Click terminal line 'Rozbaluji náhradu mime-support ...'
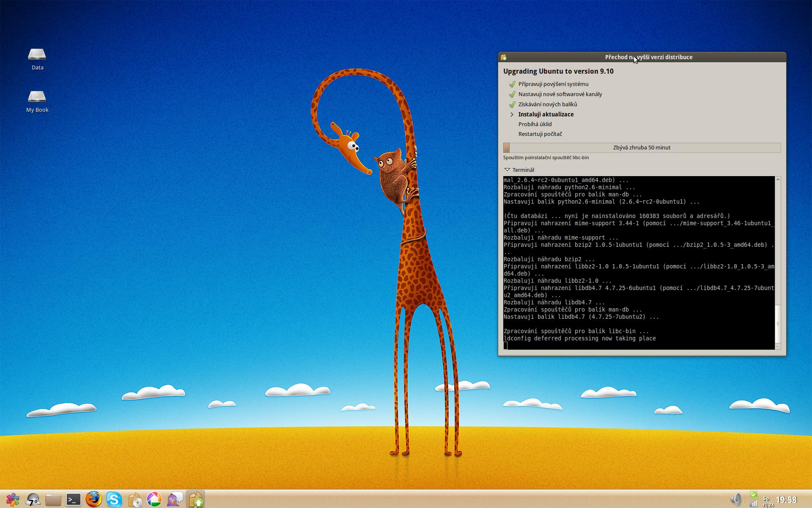Viewport: 812px width, 508px height. click(x=561, y=237)
